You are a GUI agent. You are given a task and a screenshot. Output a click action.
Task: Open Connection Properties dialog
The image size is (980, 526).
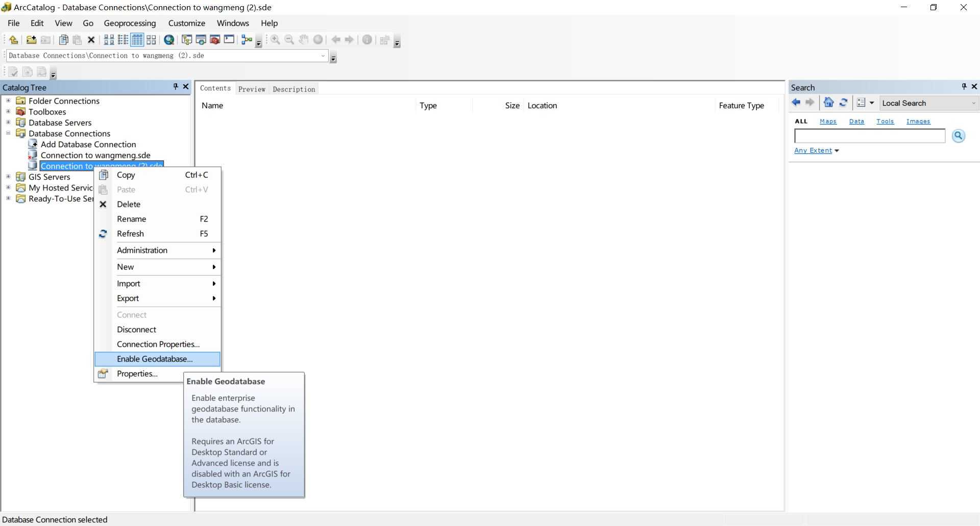click(157, 344)
